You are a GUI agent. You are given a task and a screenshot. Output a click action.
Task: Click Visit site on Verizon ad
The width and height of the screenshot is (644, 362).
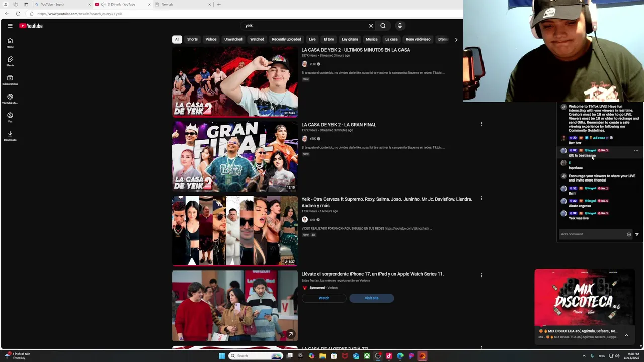click(x=372, y=298)
